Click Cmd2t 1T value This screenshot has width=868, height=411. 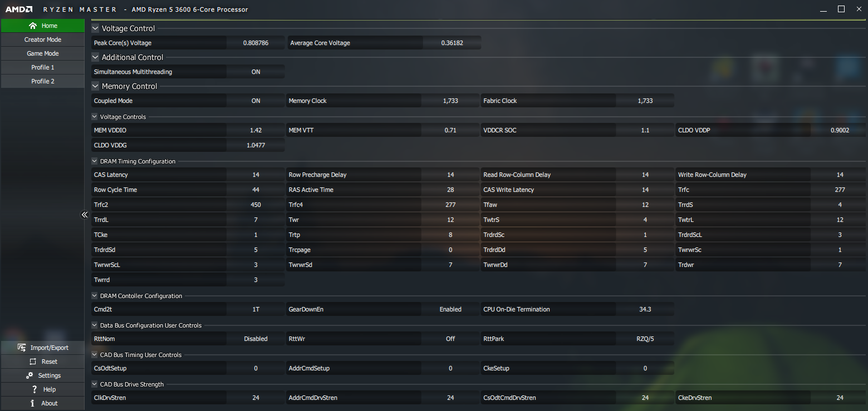256,309
